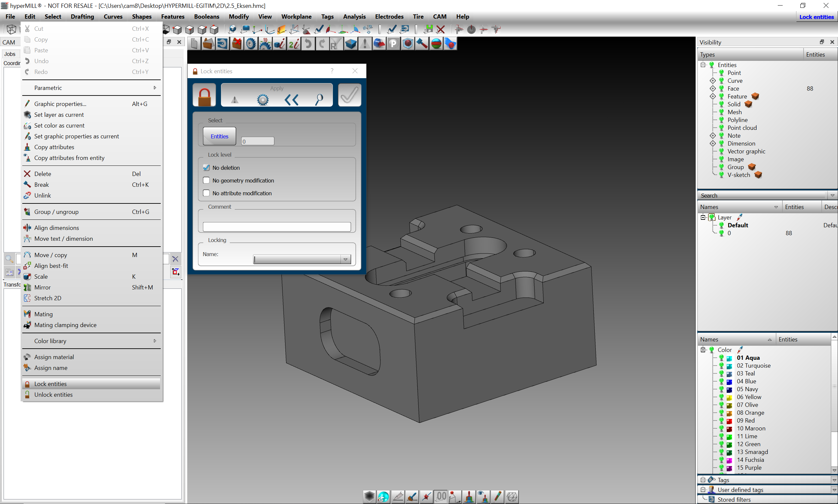Enable No geometry modification checkbox
This screenshot has width=838, height=504.
[x=206, y=180]
